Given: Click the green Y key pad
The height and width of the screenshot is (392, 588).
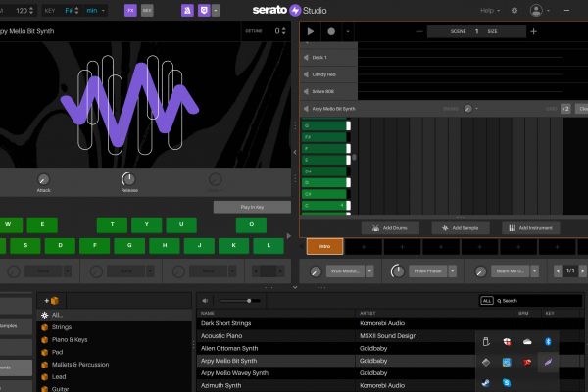Looking at the screenshot, I should (x=147, y=224).
